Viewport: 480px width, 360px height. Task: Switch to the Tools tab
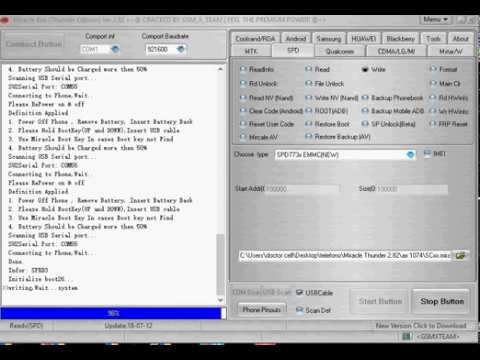tap(433, 39)
